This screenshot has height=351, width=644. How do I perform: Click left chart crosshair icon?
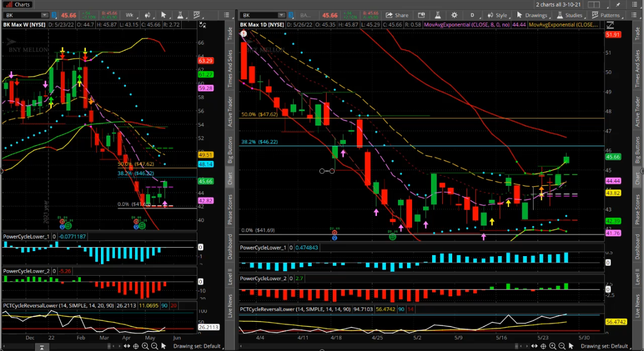(x=136, y=346)
